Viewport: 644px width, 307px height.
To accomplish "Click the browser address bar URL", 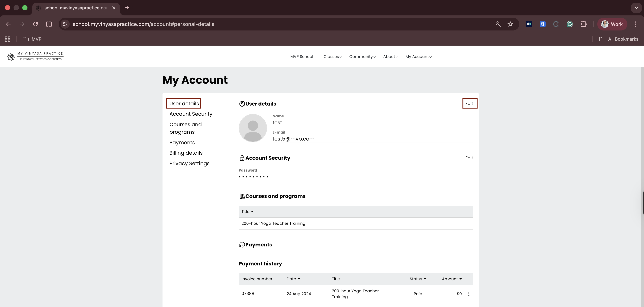I will click(x=143, y=24).
